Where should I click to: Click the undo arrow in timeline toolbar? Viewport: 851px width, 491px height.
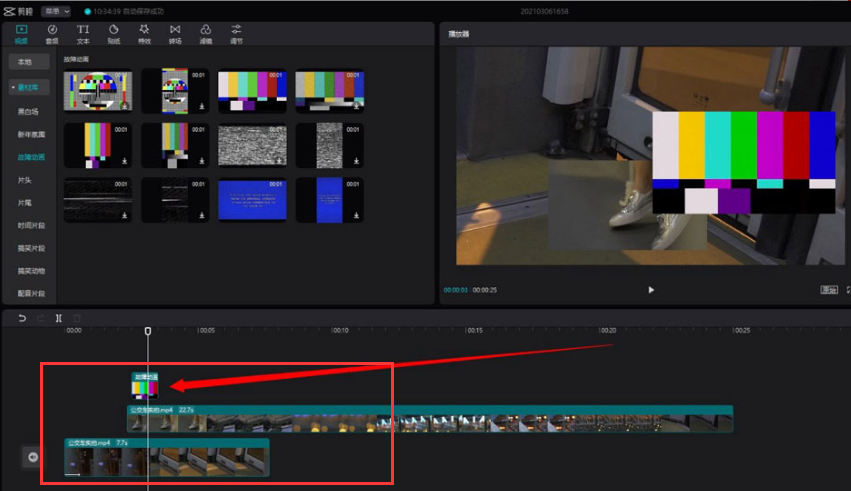click(x=22, y=318)
